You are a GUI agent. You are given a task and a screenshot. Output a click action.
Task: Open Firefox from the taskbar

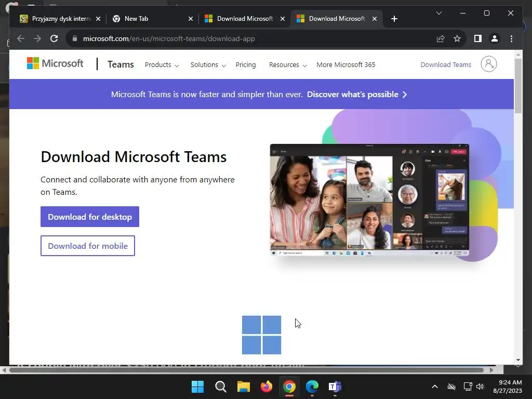click(x=267, y=387)
